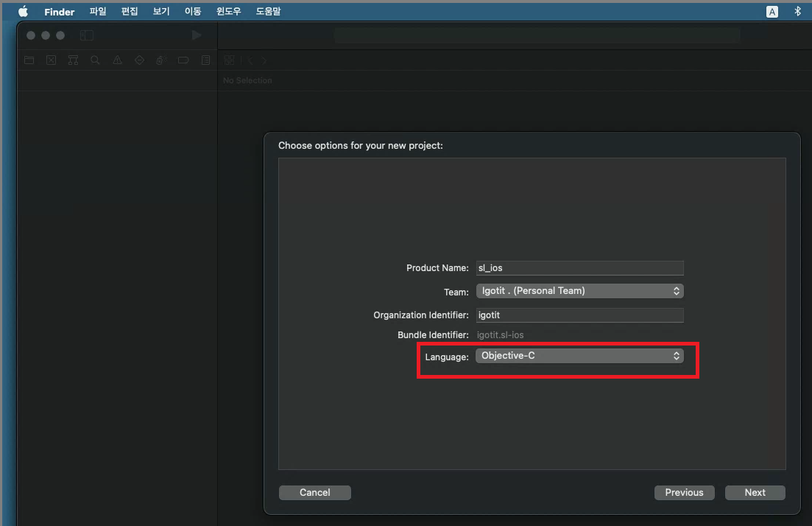Open the 도움말 menu
This screenshot has height=526, width=812.
tap(268, 11)
